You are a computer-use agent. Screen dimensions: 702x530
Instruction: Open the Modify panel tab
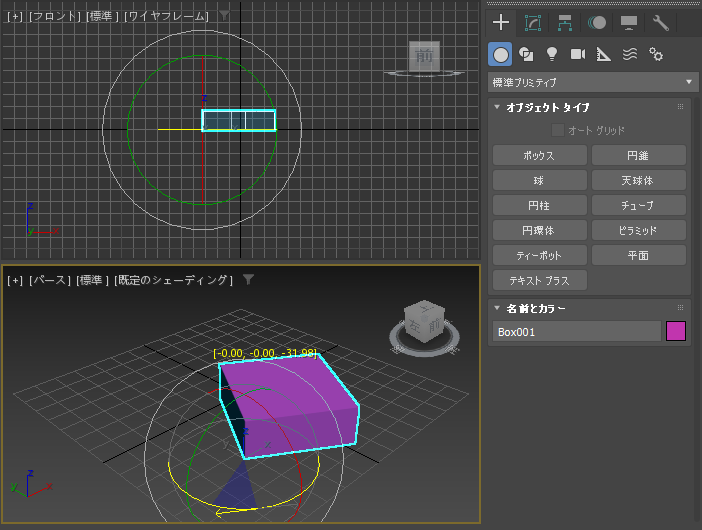point(533,22)
